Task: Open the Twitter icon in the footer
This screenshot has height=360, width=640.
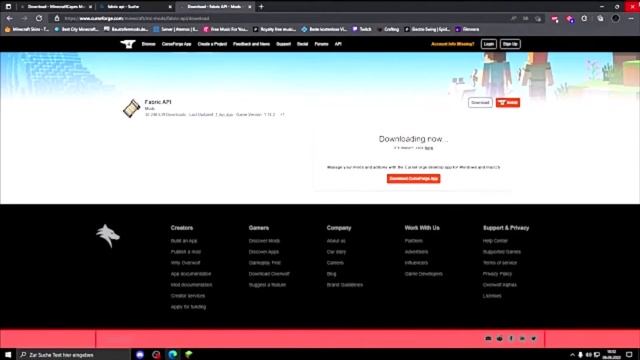Action: (x=533, y=338)
